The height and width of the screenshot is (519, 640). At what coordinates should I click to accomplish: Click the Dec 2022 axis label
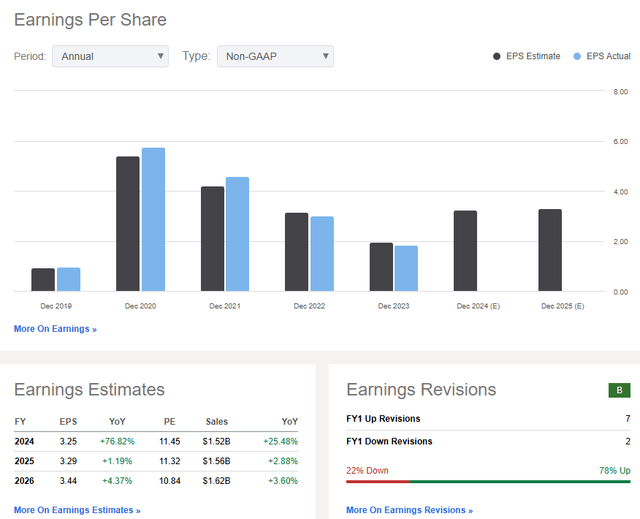pos(309,306)
